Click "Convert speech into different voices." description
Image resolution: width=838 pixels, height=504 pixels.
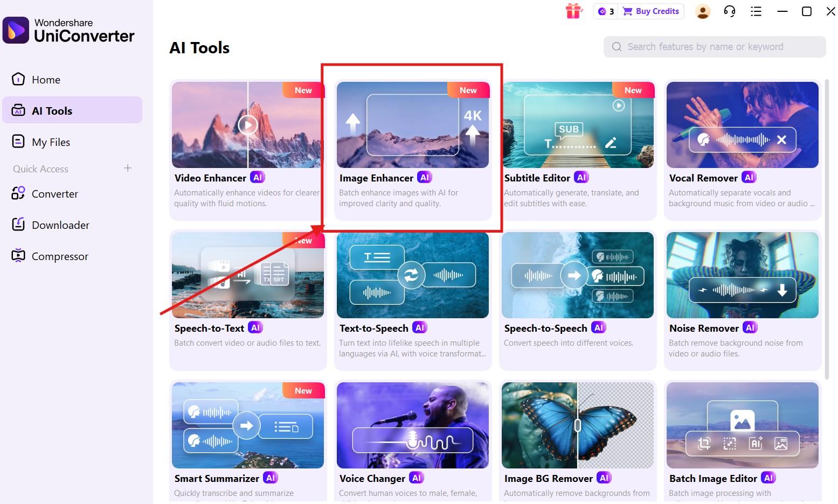pyautogui.click(x=569, y=343)
